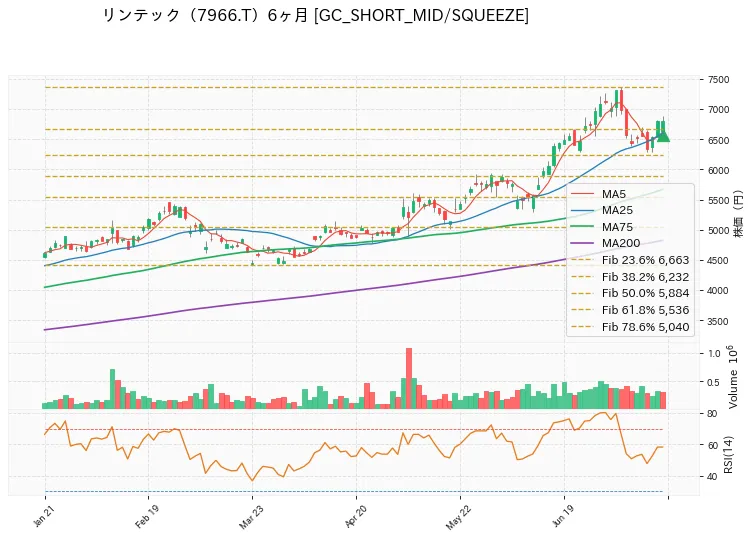The height and width of the screenshot is (539, 752).
Task: Click the Feb 19 date axis label
Action: pos(146,516)
